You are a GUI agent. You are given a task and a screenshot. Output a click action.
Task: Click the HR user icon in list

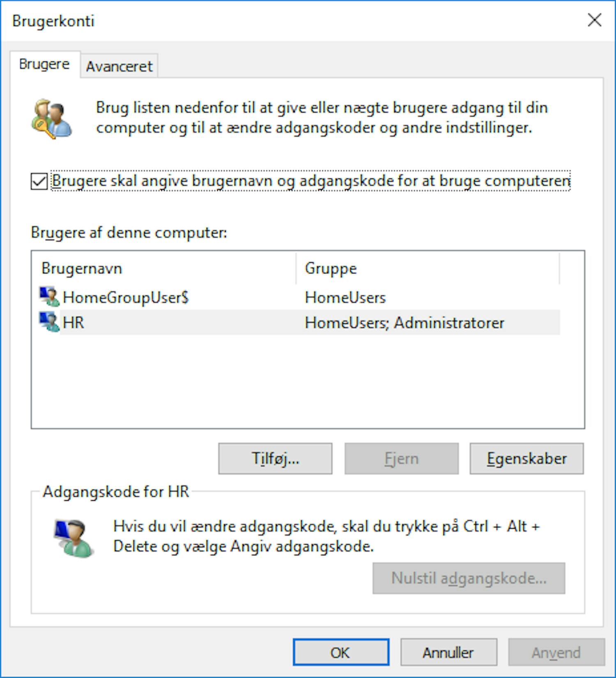(49, 322)
